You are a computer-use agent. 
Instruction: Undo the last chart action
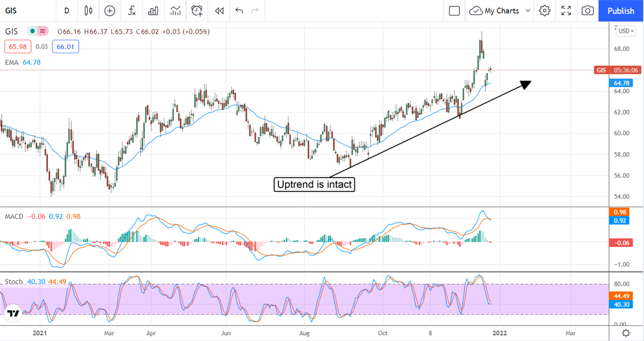[239, 11]
